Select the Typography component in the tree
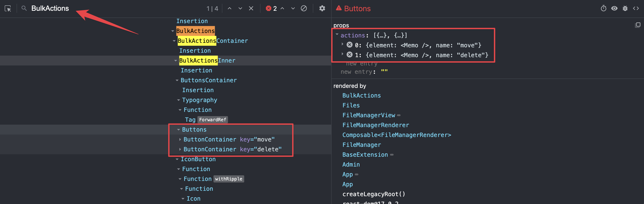 point(199,100)
